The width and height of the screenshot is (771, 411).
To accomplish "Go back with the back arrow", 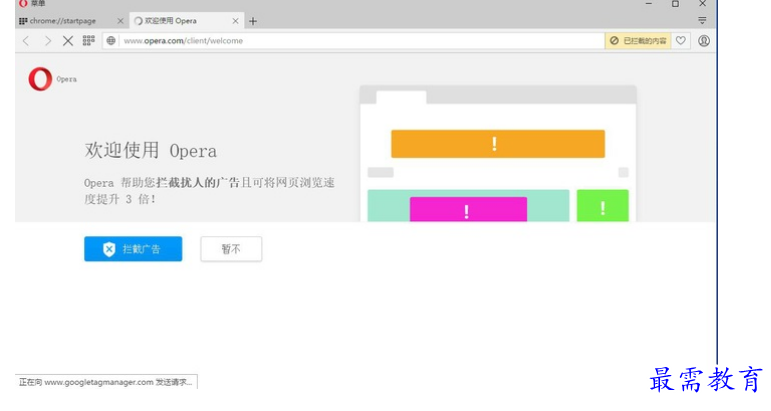I will pyautogui.click(x=26, y=41).
